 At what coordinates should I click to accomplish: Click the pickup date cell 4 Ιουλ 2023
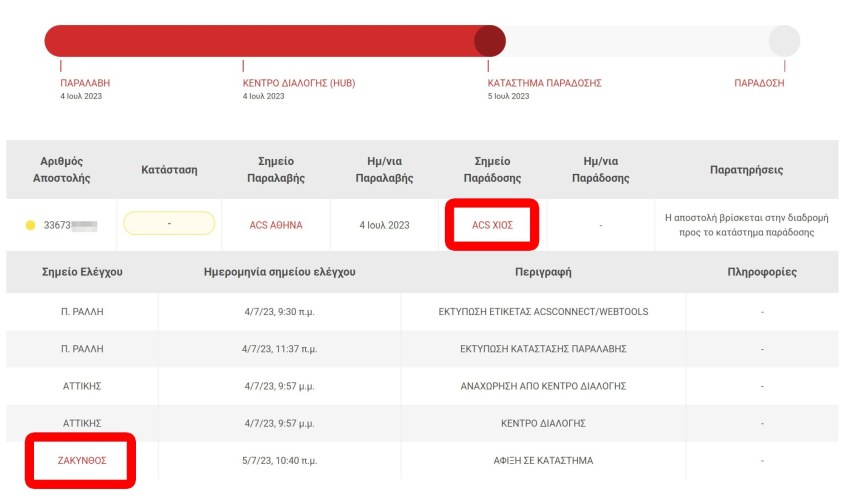coord(384,225)
